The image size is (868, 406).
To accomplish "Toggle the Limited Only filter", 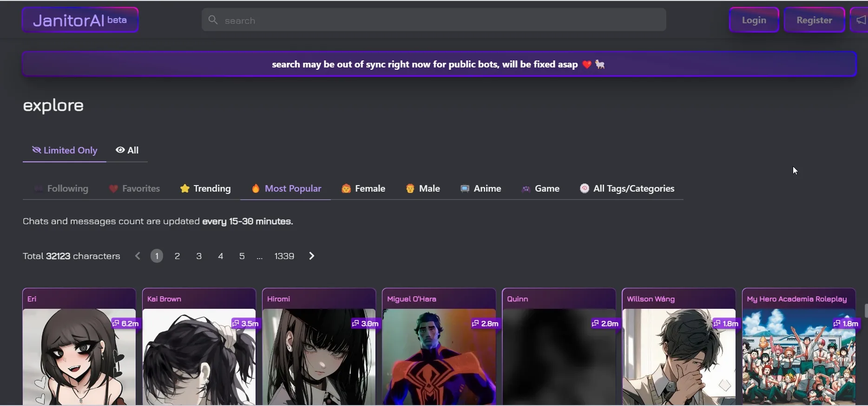I will [x=65, y=150].
